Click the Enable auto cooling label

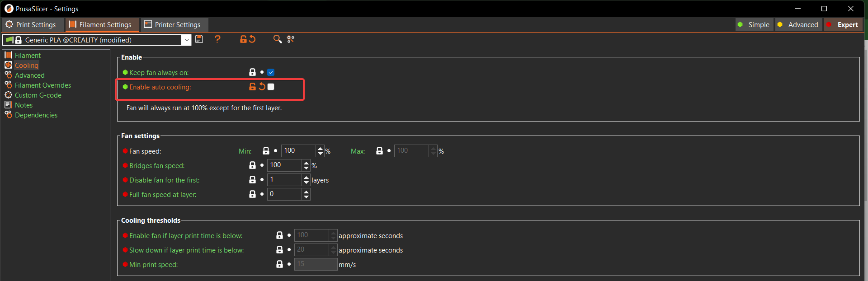pyautogui.click(x=160, y=87)
